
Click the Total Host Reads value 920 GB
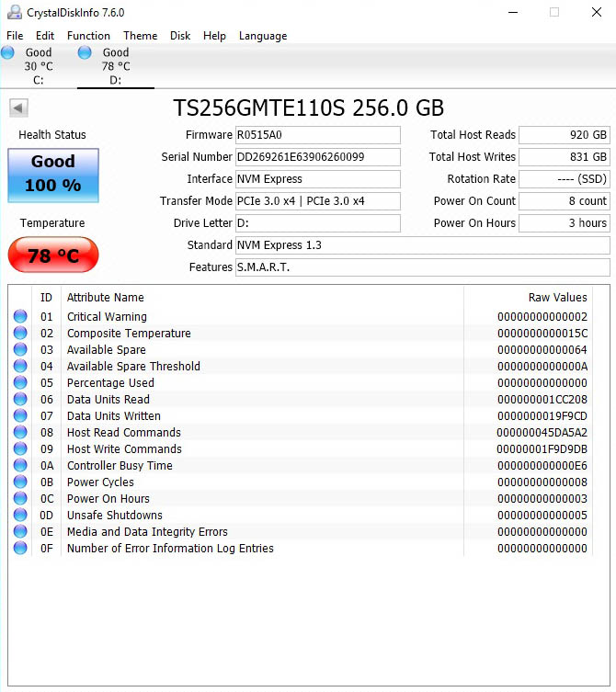[x=565, y=135]
